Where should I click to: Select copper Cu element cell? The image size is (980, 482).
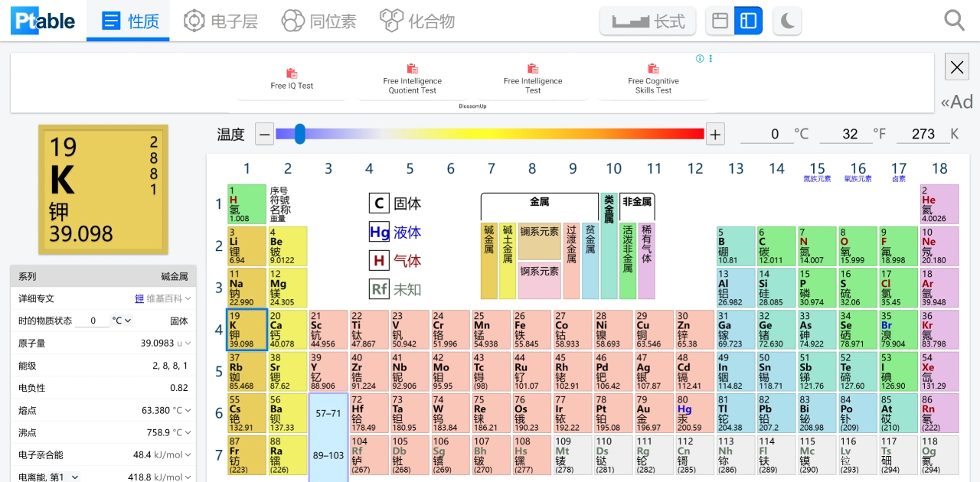(654, 329)
